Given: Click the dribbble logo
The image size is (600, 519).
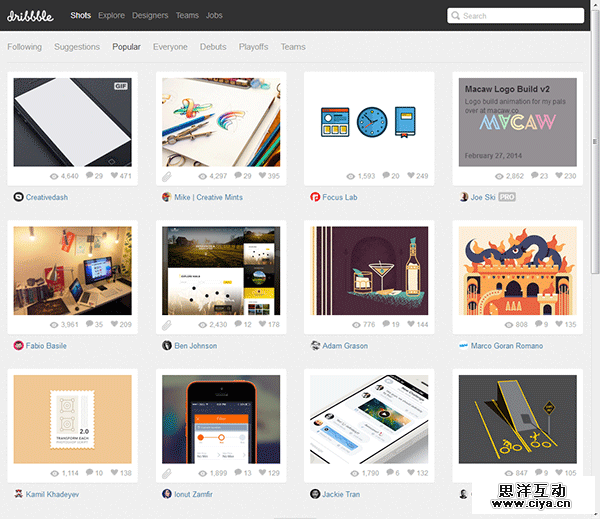Looking at the screenshot, I should point(33,16).
